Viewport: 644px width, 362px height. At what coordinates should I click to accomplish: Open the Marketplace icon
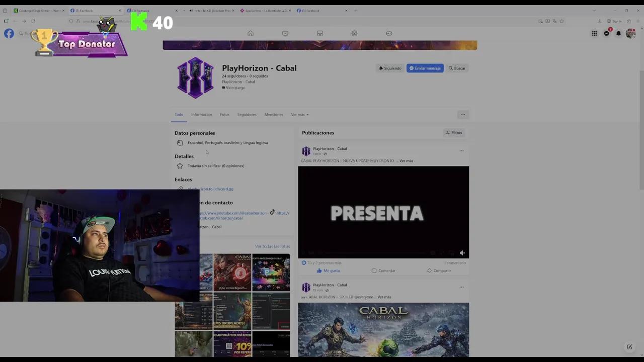point(319,33)
